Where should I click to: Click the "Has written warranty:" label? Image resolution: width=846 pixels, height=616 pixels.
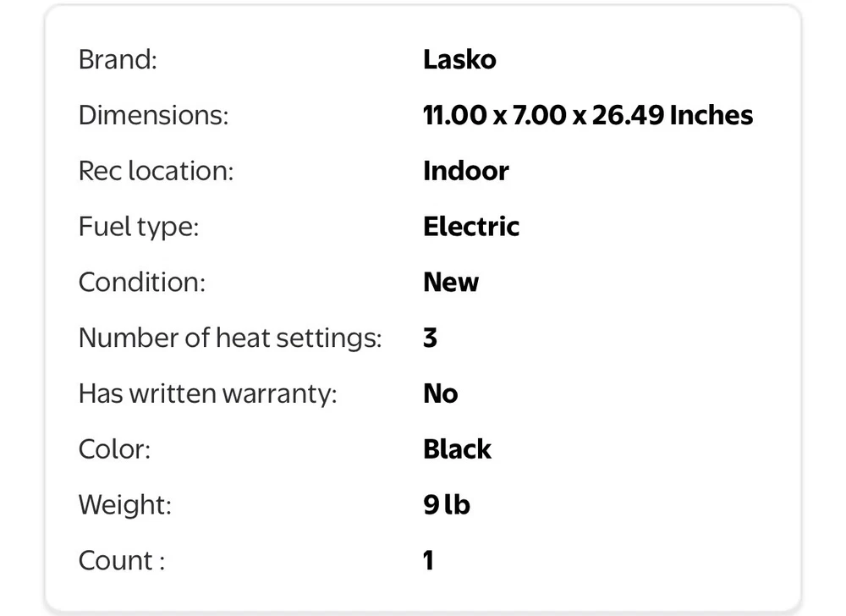tap(207, 394)
